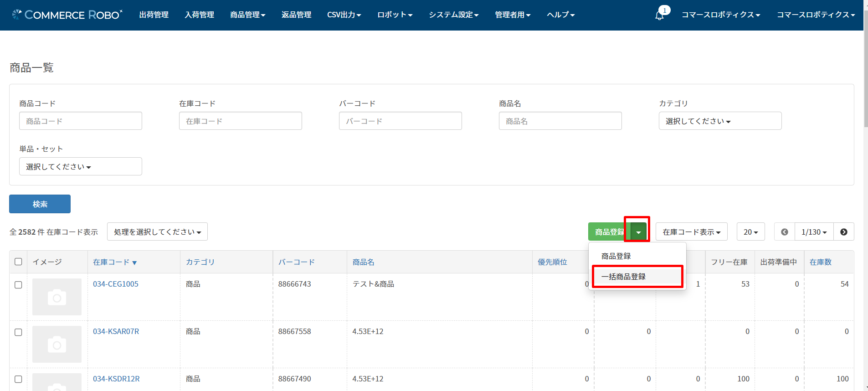
Task: Go to previous page arrow icon
Action: tap(785, 232)
